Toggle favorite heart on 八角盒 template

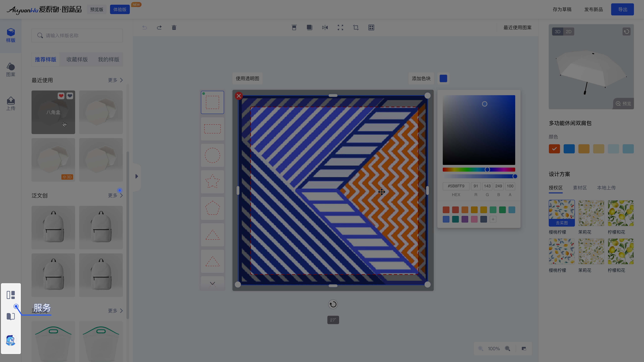[x=61, y=96]
